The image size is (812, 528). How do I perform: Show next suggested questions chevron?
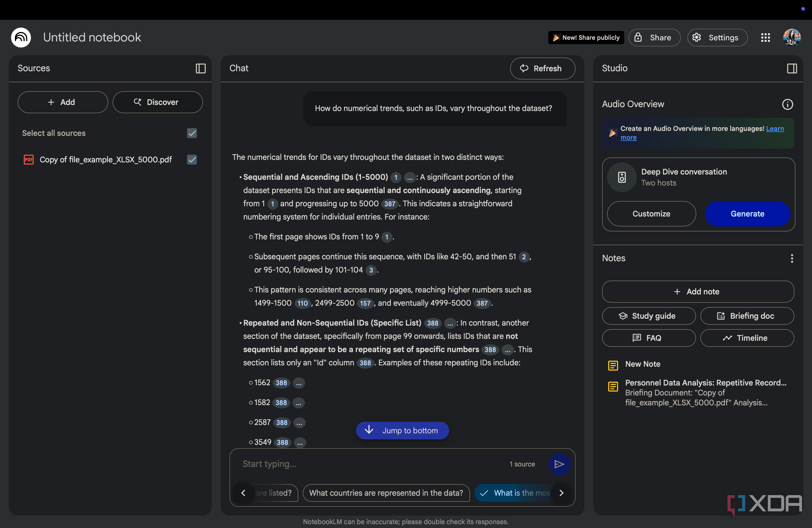(561, 493)
